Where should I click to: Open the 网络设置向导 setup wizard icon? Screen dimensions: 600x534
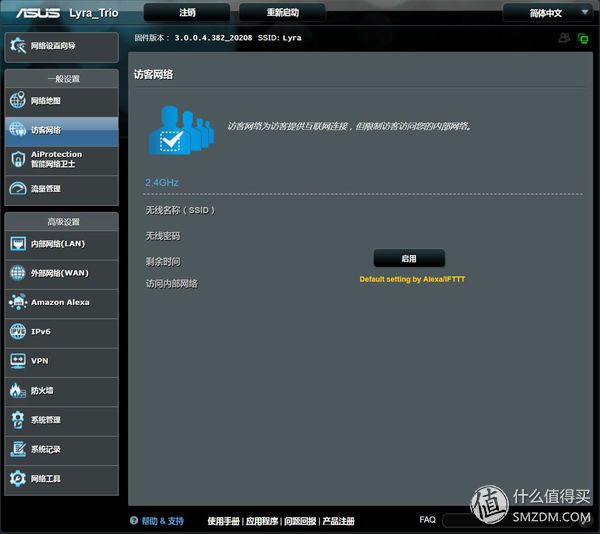click(x=18, y=46)
